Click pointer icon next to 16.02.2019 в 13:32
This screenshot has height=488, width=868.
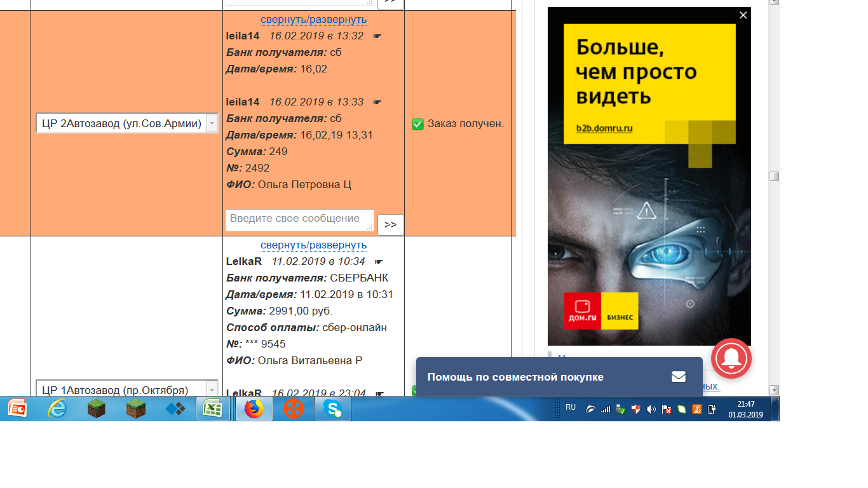[x=377, y=36]
